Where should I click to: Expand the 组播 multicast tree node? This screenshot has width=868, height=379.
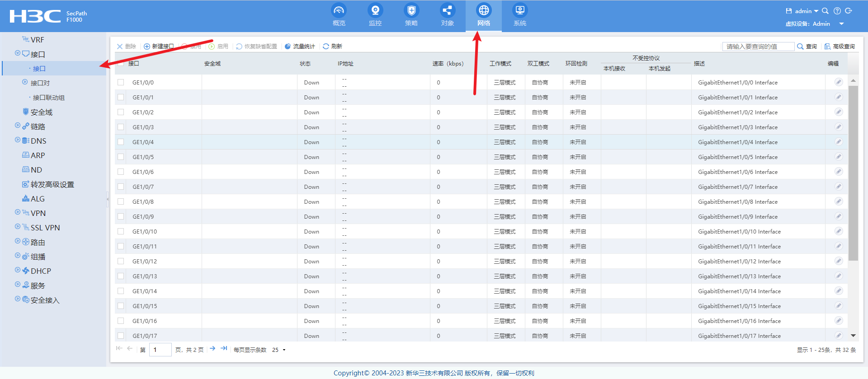pos(18,256)
